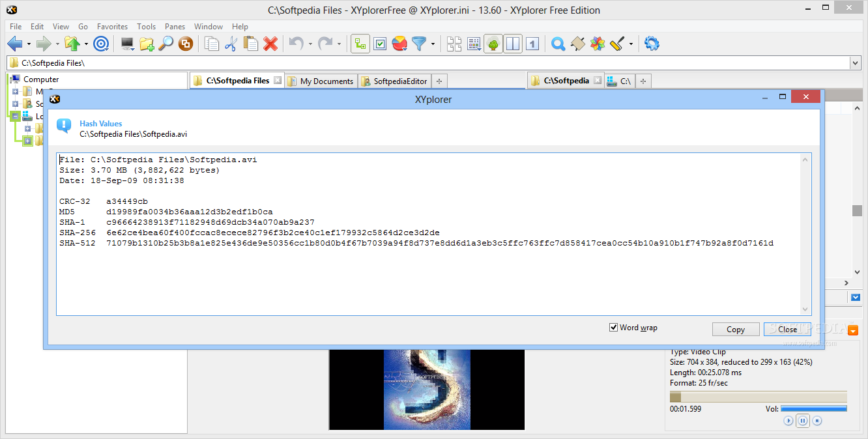Screen dimensions: 868x439
Task: Click the video preview thumbnail
Action: 427,389
